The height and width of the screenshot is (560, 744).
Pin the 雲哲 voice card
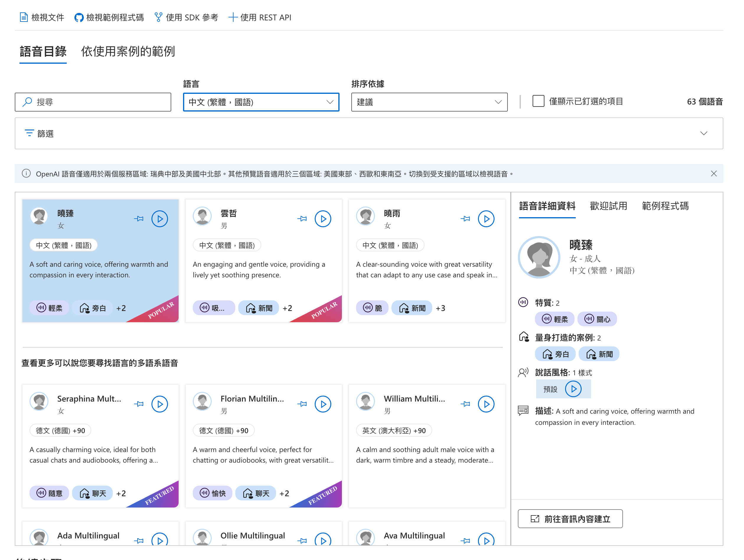302,219
